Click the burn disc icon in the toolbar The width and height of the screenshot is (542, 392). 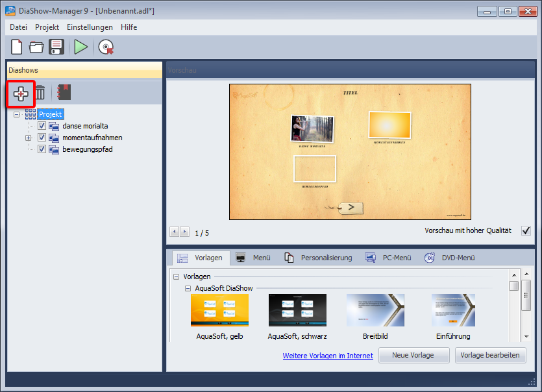click(106, 47)
